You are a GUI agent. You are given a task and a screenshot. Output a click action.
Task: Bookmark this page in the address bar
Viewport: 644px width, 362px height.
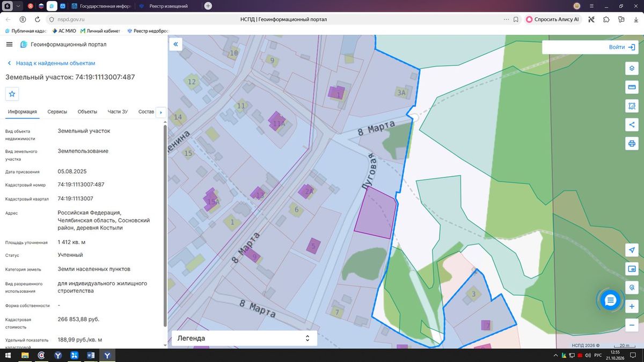516,19
